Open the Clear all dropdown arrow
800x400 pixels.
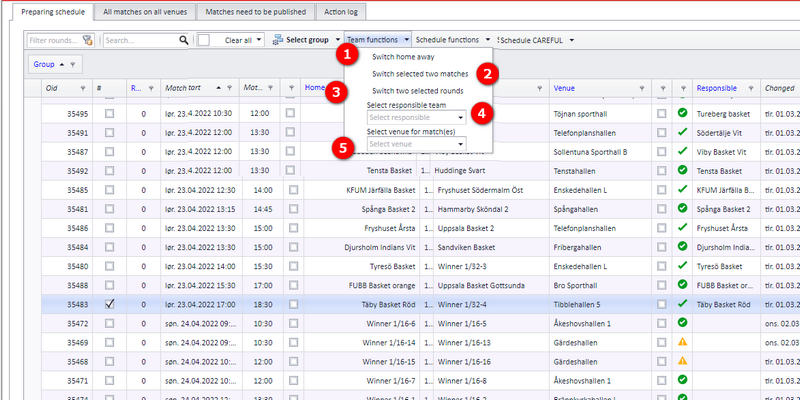(259, 40)
